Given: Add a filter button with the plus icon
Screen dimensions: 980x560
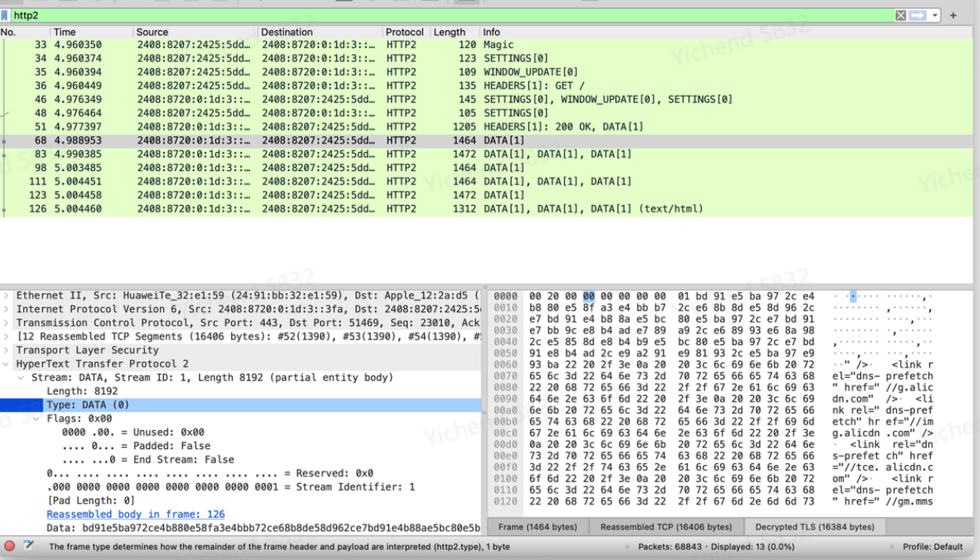Looking at the screenshot, I should click(953, 15).
